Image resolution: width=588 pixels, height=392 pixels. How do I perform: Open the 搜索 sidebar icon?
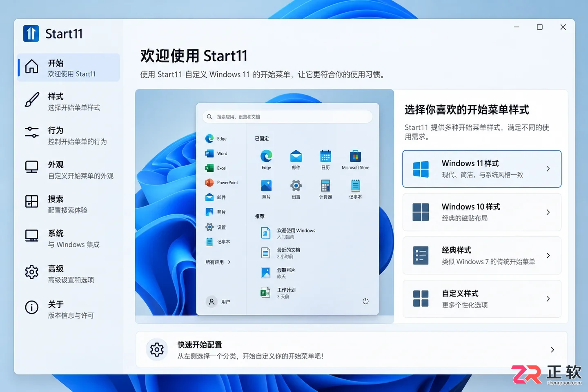32,201
